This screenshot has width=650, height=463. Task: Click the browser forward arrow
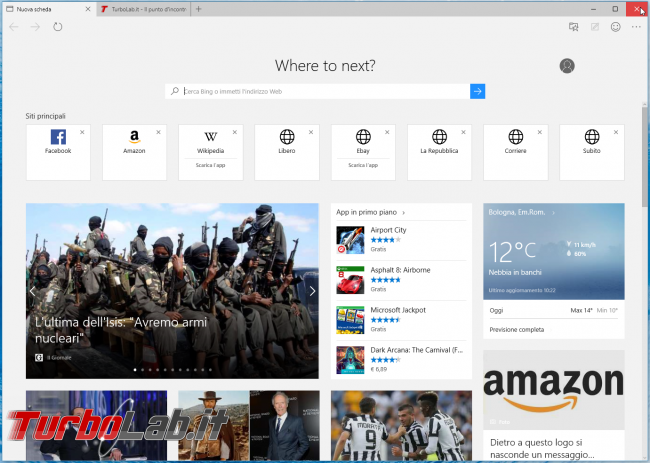pos(35,27)
